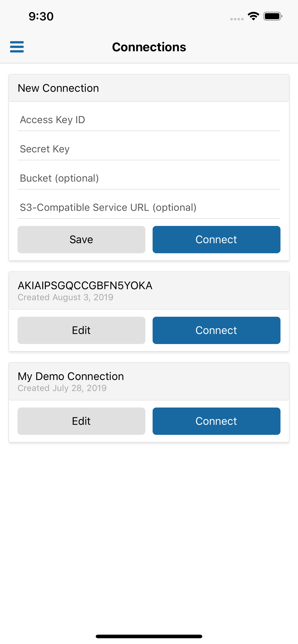Screen dimensions: 298x644
Task: Tap the 9:30 clock in status bar
Action: click(41, 16)
